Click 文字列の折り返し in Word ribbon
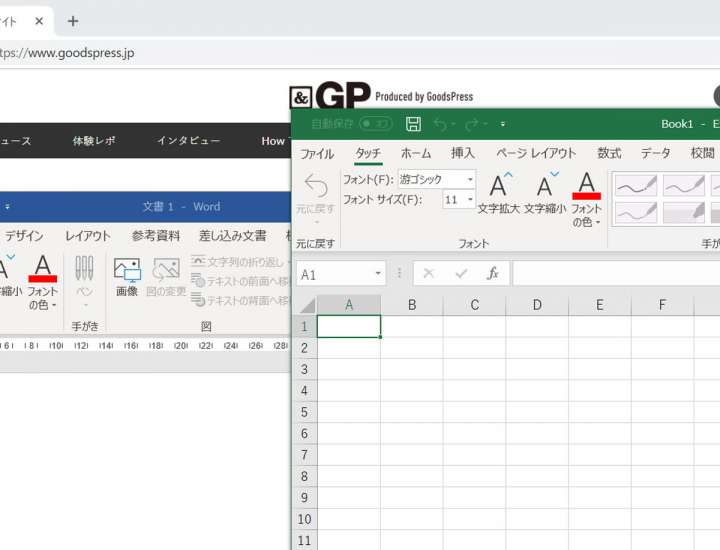This screenshot has width=720, height=550. [241, 262]
